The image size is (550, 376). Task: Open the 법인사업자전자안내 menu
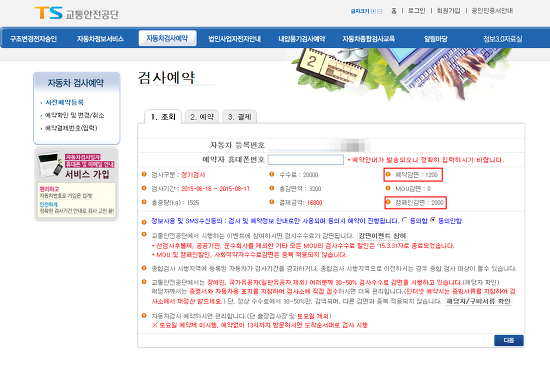(234, 39)
